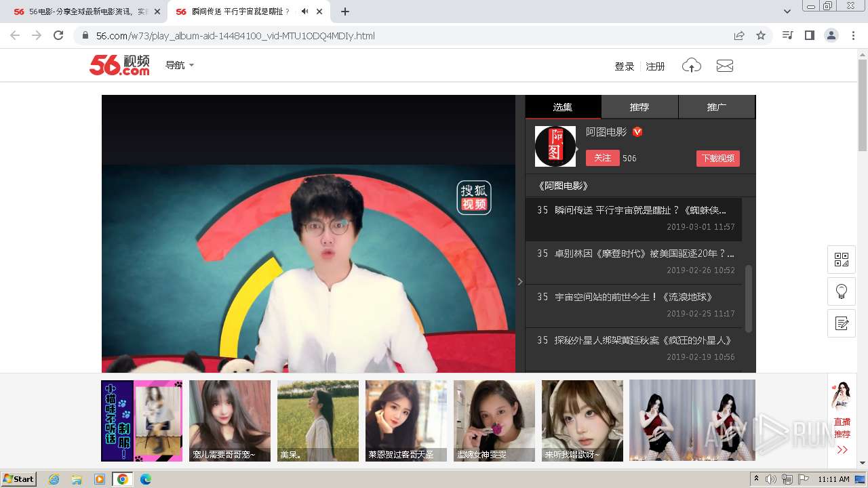The image size is (868, 488).
Task: Play episode 卓别林因《摩登时代》
Action: pos(633,262)
